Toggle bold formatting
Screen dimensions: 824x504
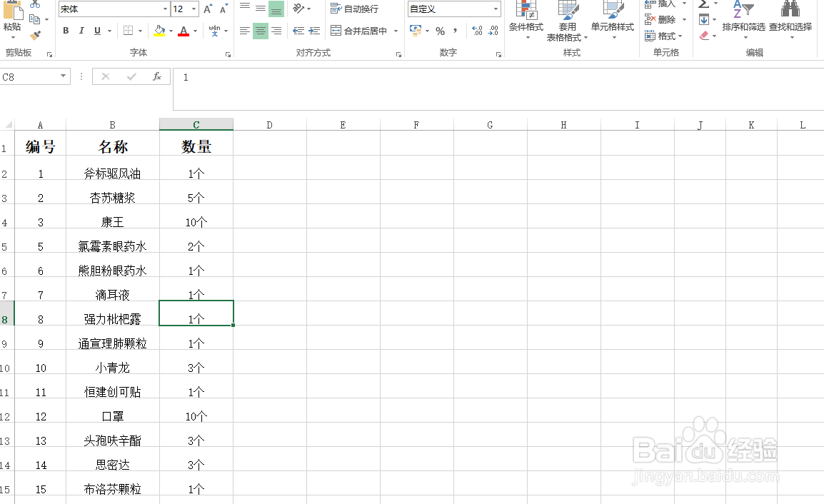(x=66, y=31)
